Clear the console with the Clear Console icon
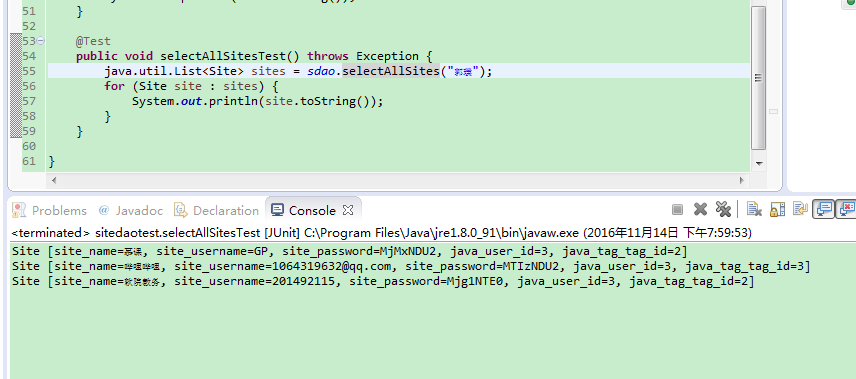Viewport: 856px width, 379px height. [x=754, y=209]
